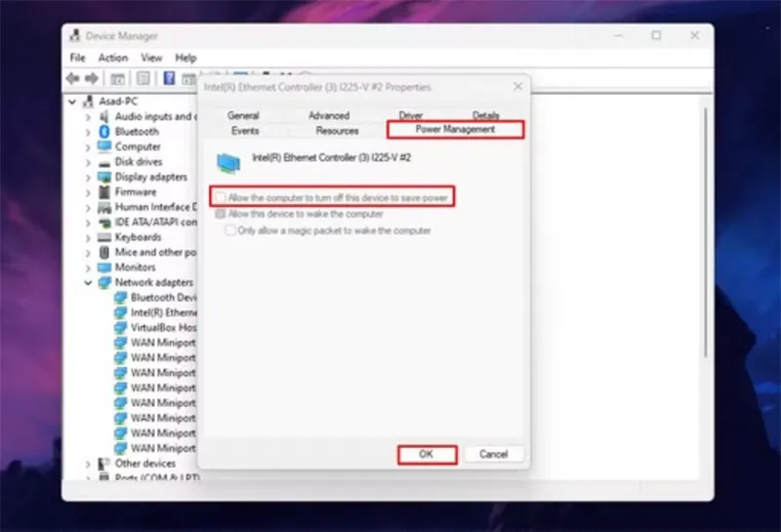
Task: Select the Bluetooth category icon
Action: (x=104, y=132)
